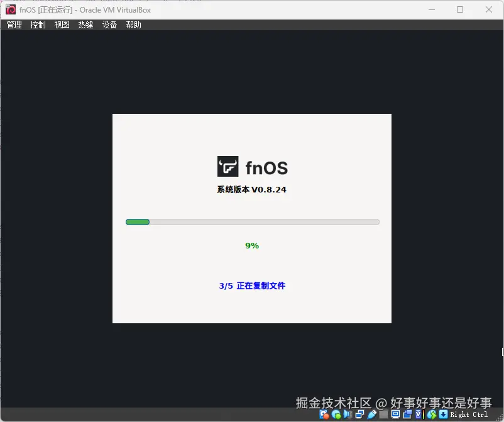
Task: Open the 热键 menu
Action: pos(86,25)
